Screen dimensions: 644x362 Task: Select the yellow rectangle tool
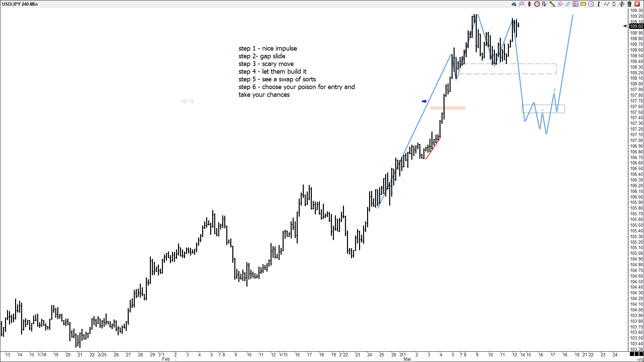click(583, 4)
